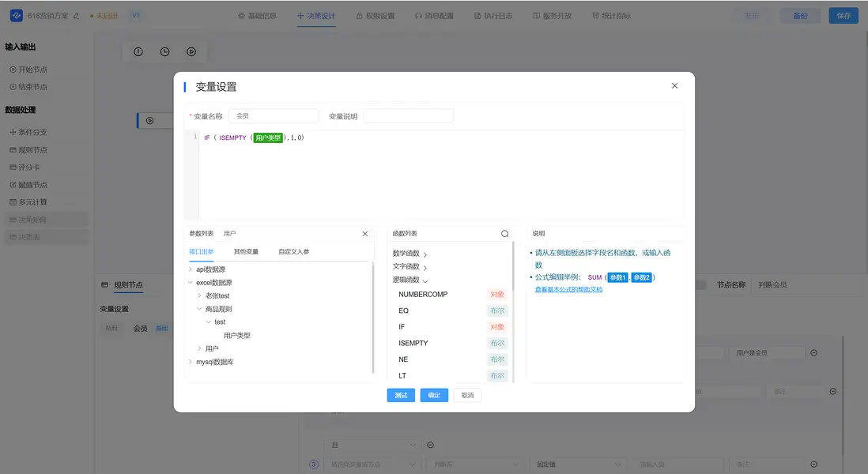The image size is (868, 474).
Task: Click the play run toolbar icon
Action: tap(191, 51)
